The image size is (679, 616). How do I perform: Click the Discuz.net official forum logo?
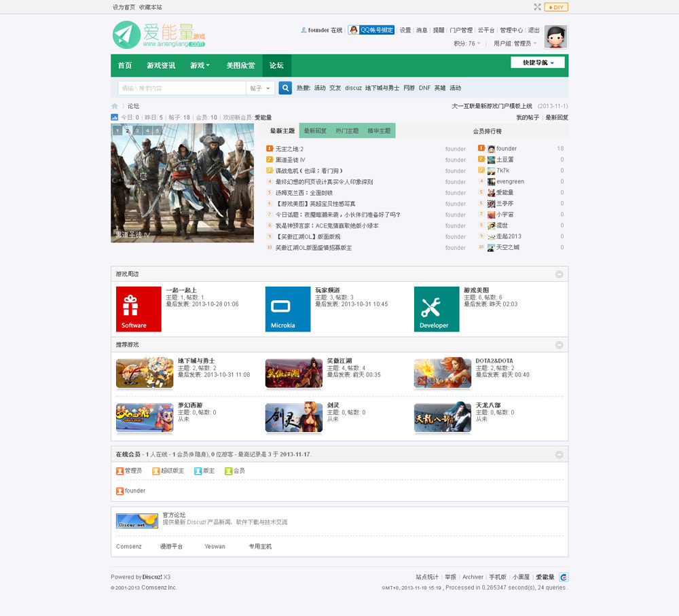[137, 521]
